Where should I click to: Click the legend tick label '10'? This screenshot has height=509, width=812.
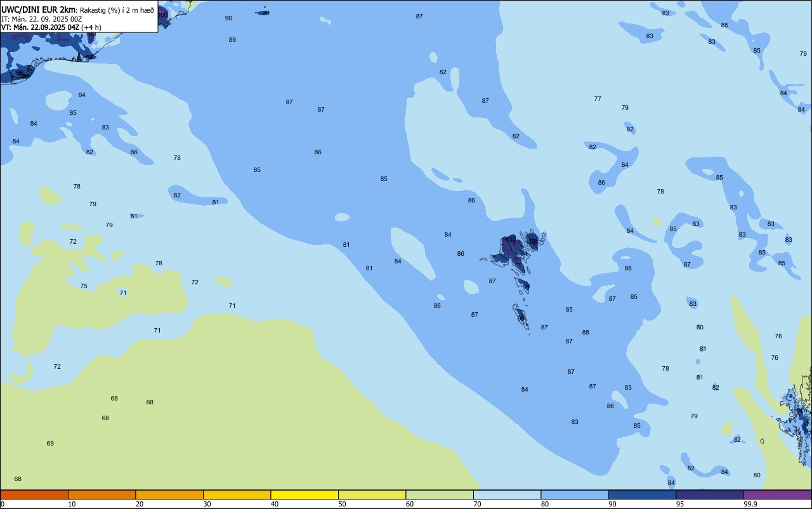72,504
